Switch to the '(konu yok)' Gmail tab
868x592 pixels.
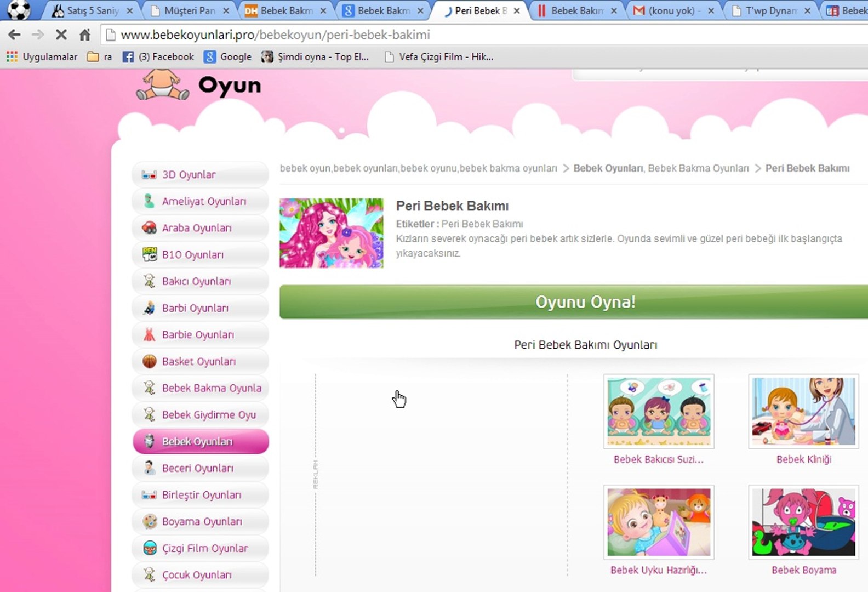pyautogui.click(x=673, y=10)
